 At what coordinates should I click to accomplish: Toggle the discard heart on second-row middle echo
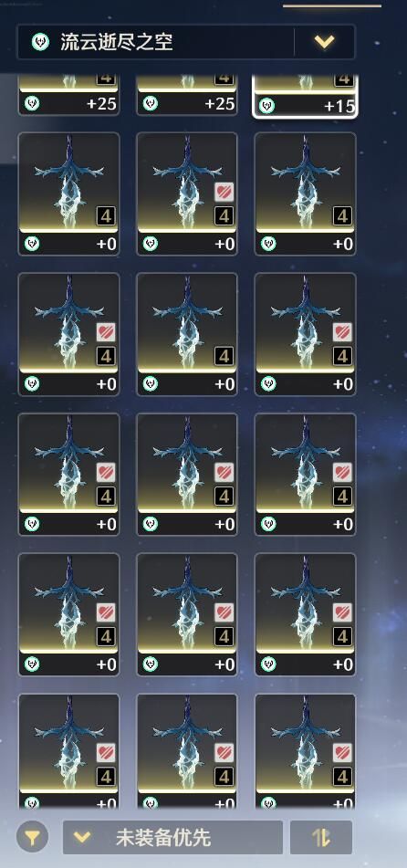224,192
